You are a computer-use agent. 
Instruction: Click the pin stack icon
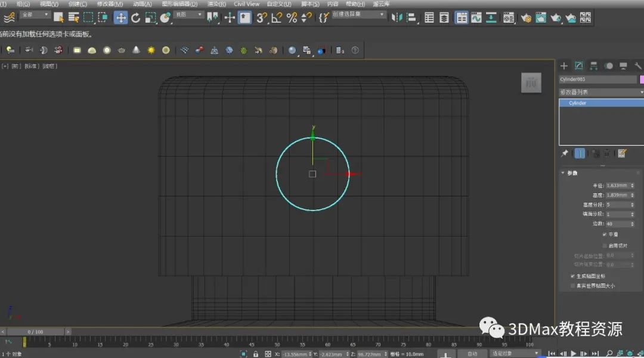(565, 153)
